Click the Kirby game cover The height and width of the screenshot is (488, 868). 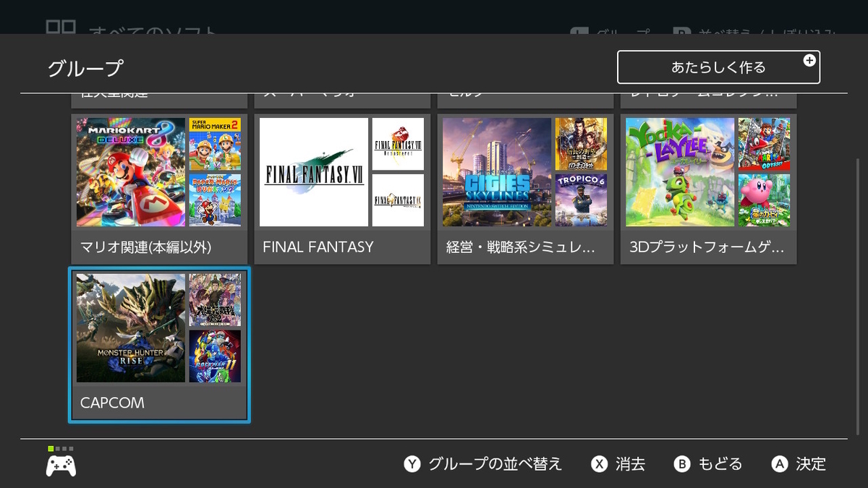click(764, 200)
